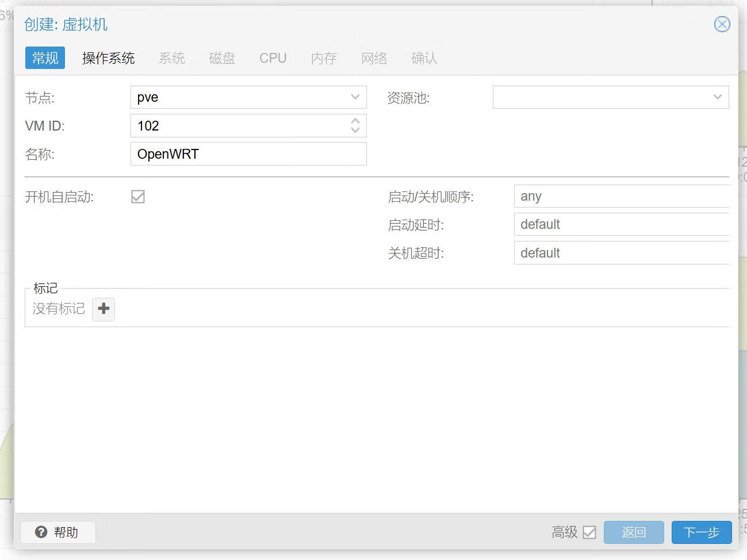747x560 pixels.
Task: Toggle the 高级 advanced checkbox
Action: tap(589, 532)
